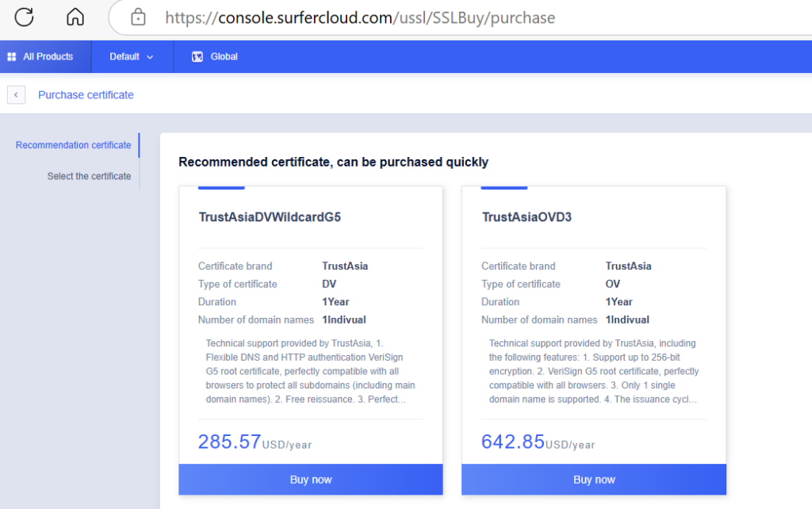Buy now the TrustAsiaDVWildcardG5 certificate
Viewport: 812px width, 509px height.
pos(311,480)
